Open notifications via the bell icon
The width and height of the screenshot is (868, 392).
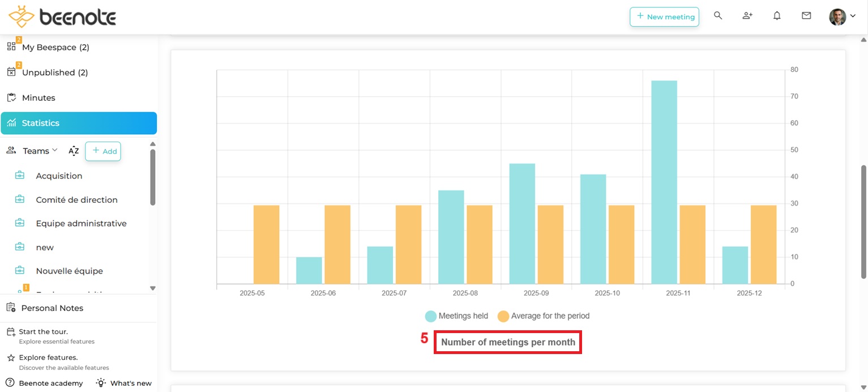776,15
